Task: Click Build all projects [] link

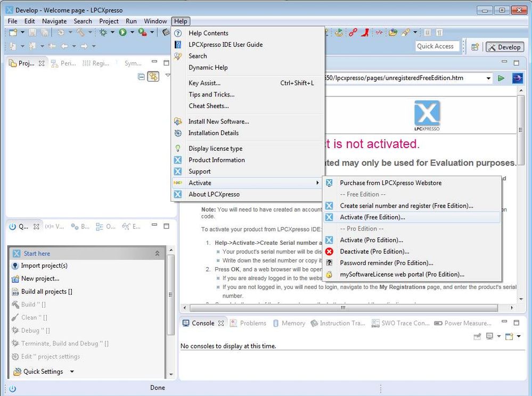Action: [46, 292]
